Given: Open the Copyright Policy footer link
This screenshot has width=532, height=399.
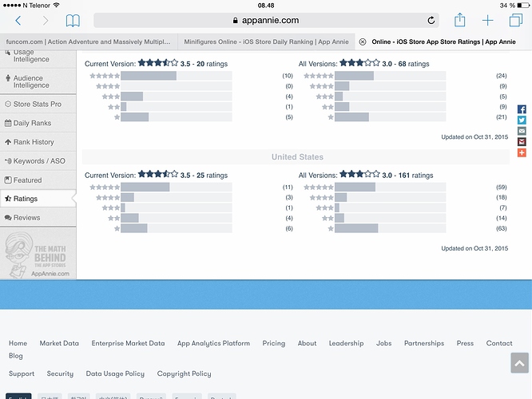Looking at the screenshot, I should point(184,373).
